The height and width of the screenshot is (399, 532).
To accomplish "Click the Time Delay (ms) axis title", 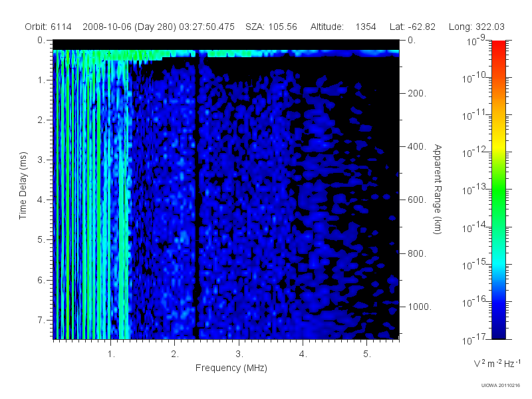I will pyautogui.click(x=23, y=186).
